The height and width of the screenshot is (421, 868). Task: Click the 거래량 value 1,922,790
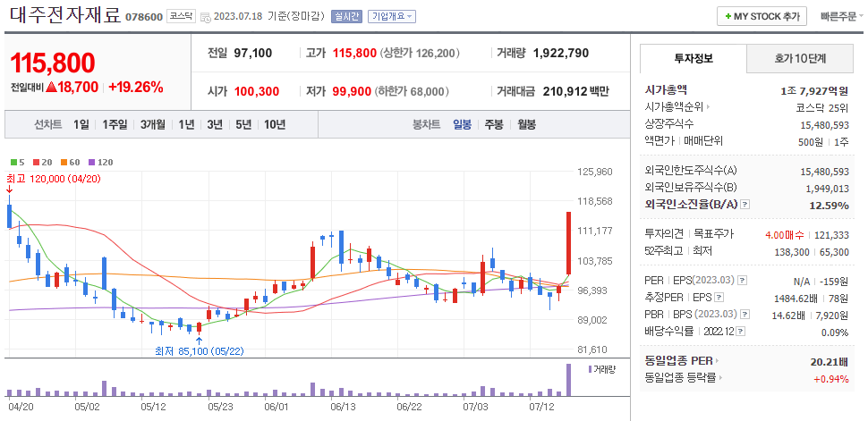click(x=561, y=53)
